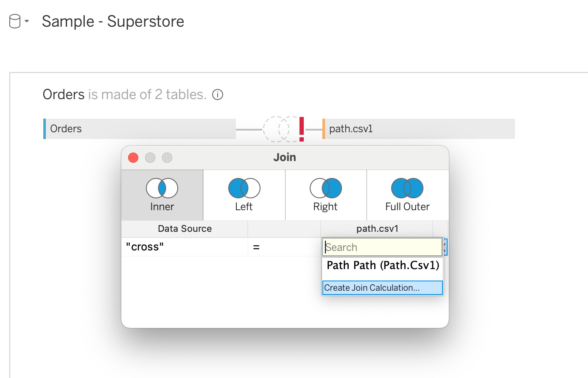Select the Orders table pill

[x=140, y=129]
